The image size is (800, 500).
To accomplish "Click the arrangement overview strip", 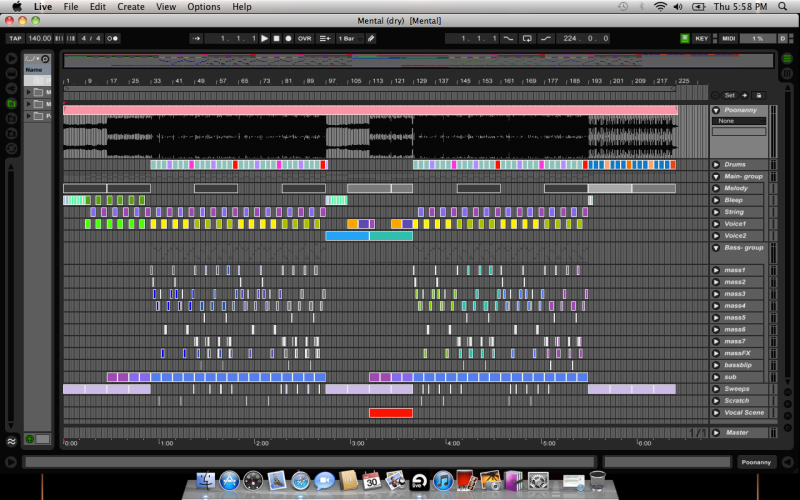I will coord(418,61).
